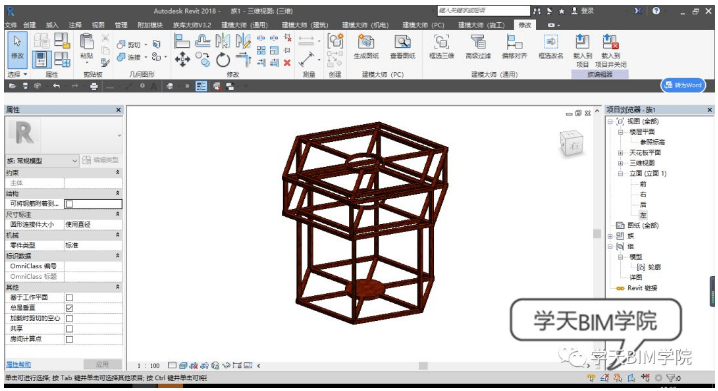The width and height of the screenshot is (718, 391).
Task: Expand the 天花板平面 tree node
Action: (621, 152)
